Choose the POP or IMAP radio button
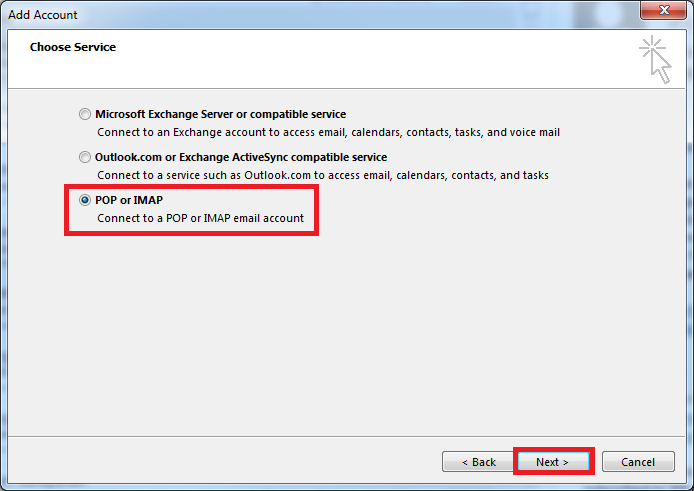 85,200
